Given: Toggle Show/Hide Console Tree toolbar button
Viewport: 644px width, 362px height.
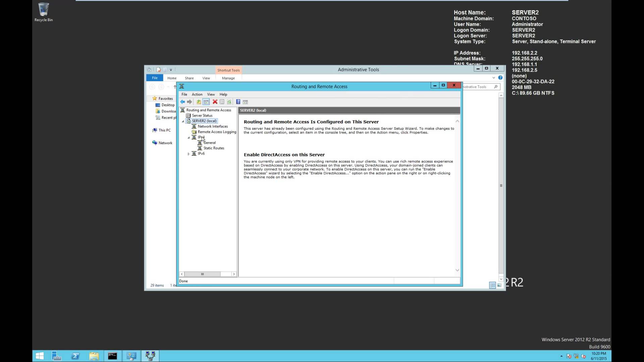Looking at the screenshot, I should pyautogui.click(x=206, y=102).
